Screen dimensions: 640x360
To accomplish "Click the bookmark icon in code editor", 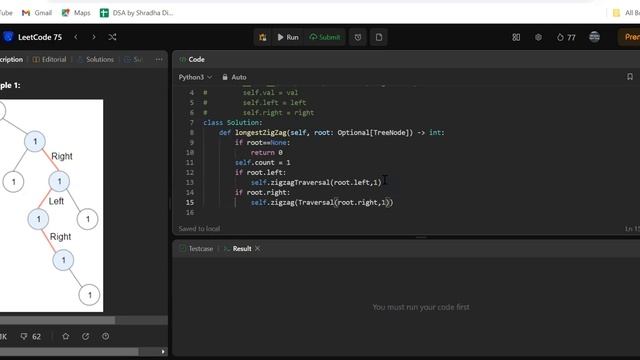I will (x=630, y=77).
